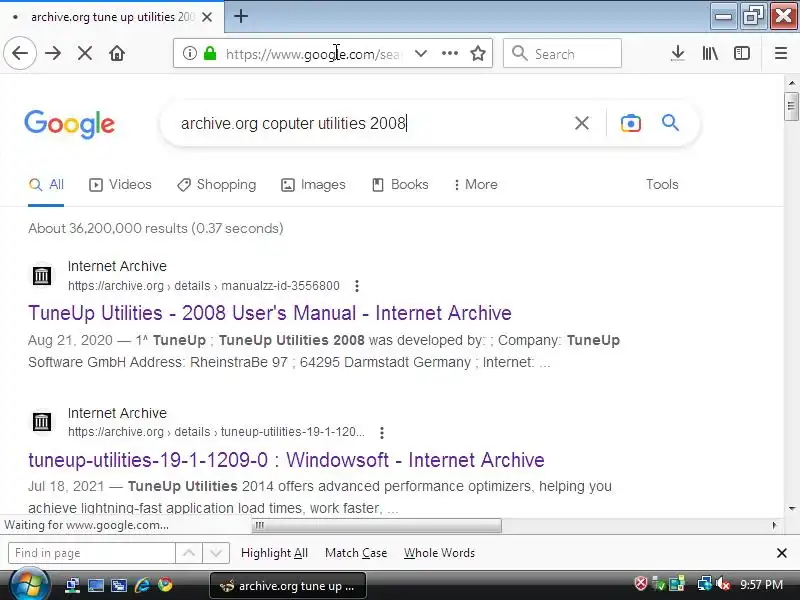Viewport: 800px width, 600px height.
Task: Show site information icon
Action: tap(189, 53)
